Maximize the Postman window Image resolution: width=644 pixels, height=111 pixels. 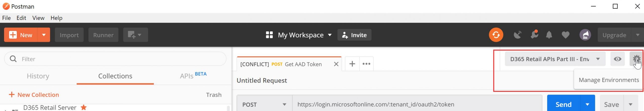pos(615,6)
